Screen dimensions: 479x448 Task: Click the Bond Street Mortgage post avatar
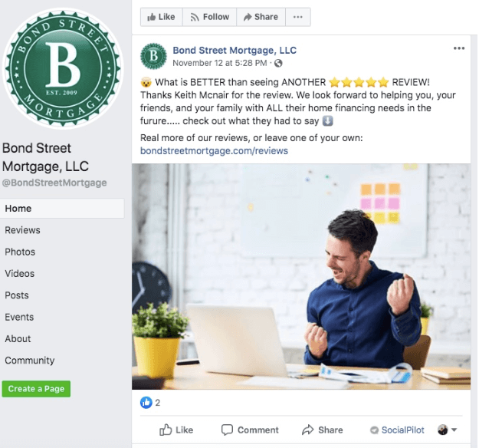coord(153,56)
